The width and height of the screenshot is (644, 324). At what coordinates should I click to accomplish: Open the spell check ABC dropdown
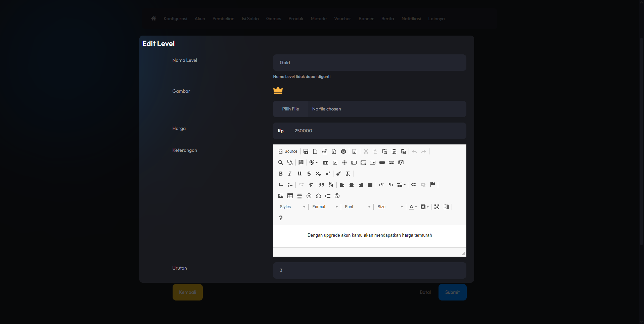pos(313,163)
